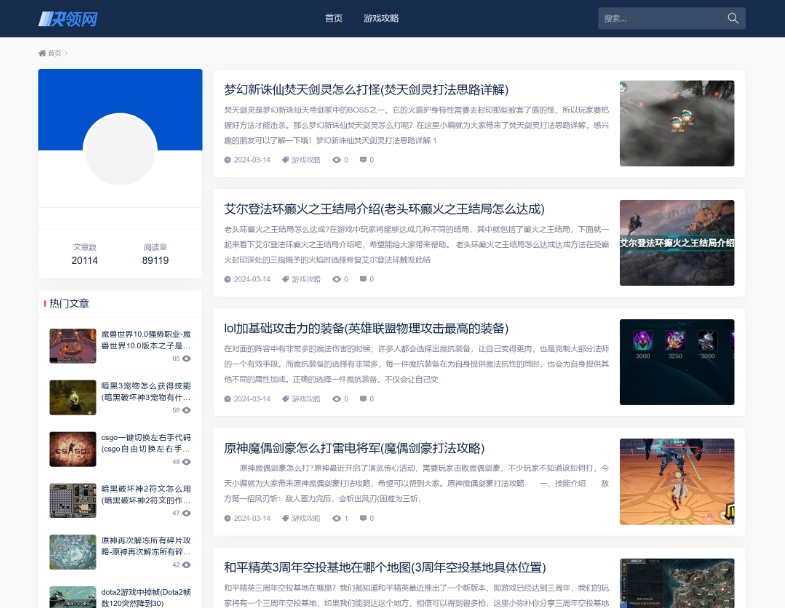Click the comment icon on lol加基础攻击力 article

(363, 399)
